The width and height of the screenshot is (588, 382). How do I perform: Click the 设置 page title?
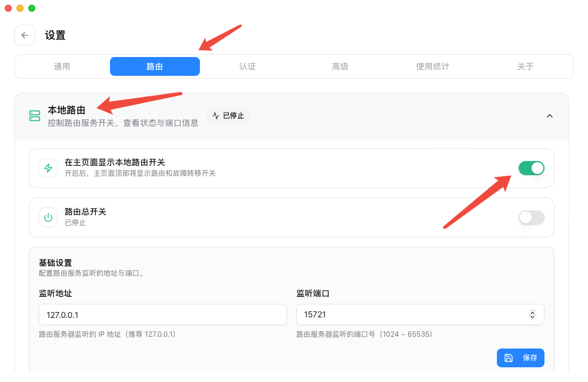pos(55,35)
